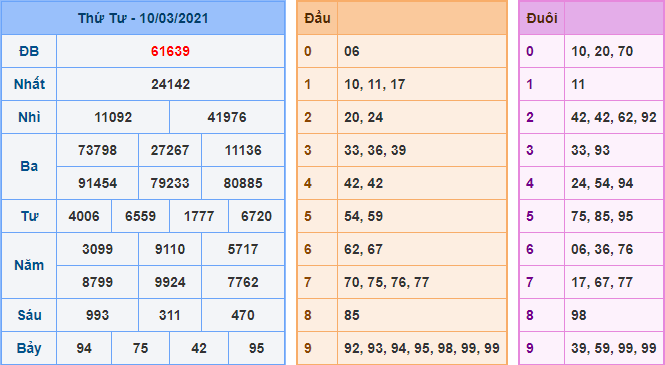This screenshot has height=365, width=665.
Task: Click the Nhì row label
Action: (29, 117)
